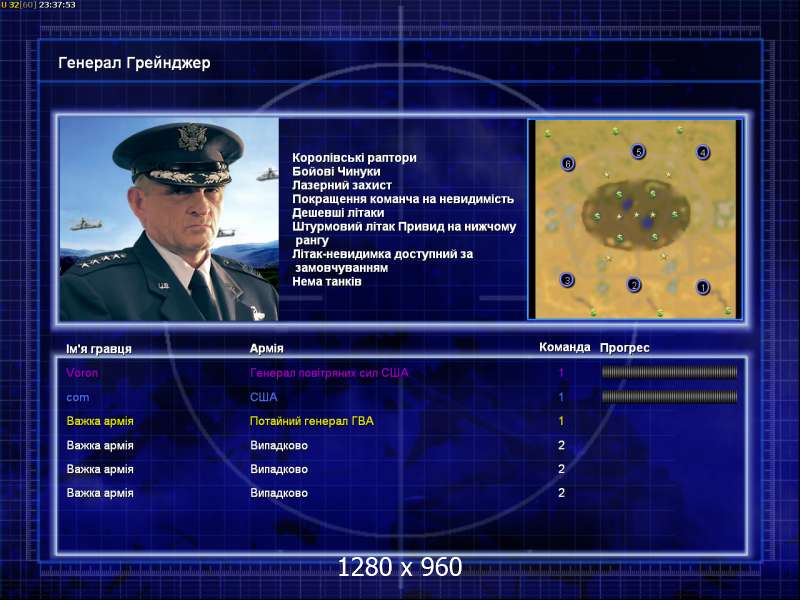The height and width of the screenshot is (600, 800).
Task: Click team number 1 in com row
Action: point(561,397)
